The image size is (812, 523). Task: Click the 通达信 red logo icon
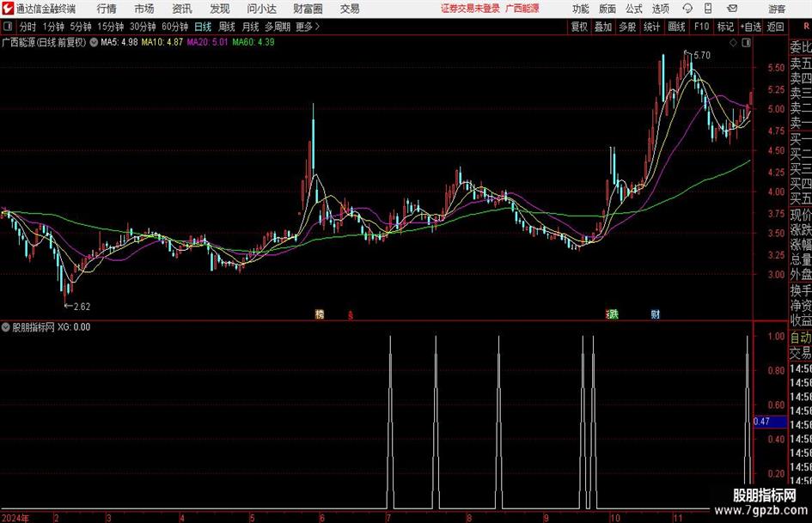8,9
